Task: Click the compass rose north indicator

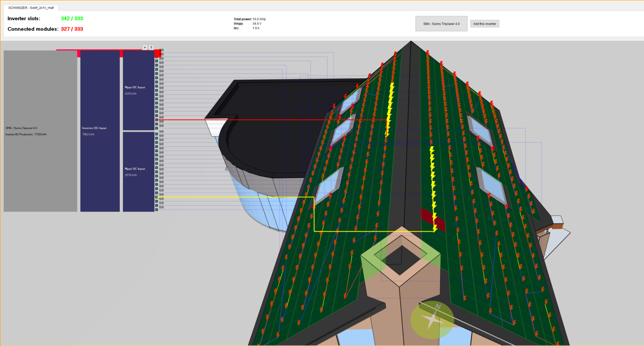Action: click(432, 320)
